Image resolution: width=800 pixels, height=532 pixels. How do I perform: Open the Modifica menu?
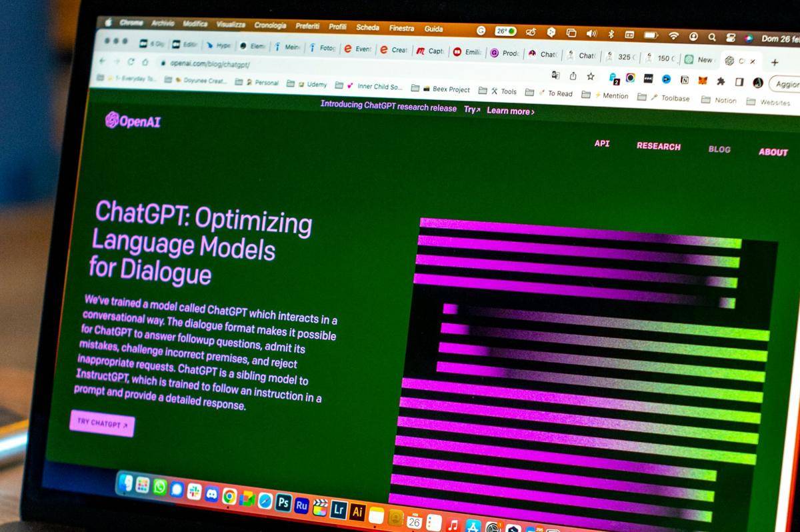point(195,23)
